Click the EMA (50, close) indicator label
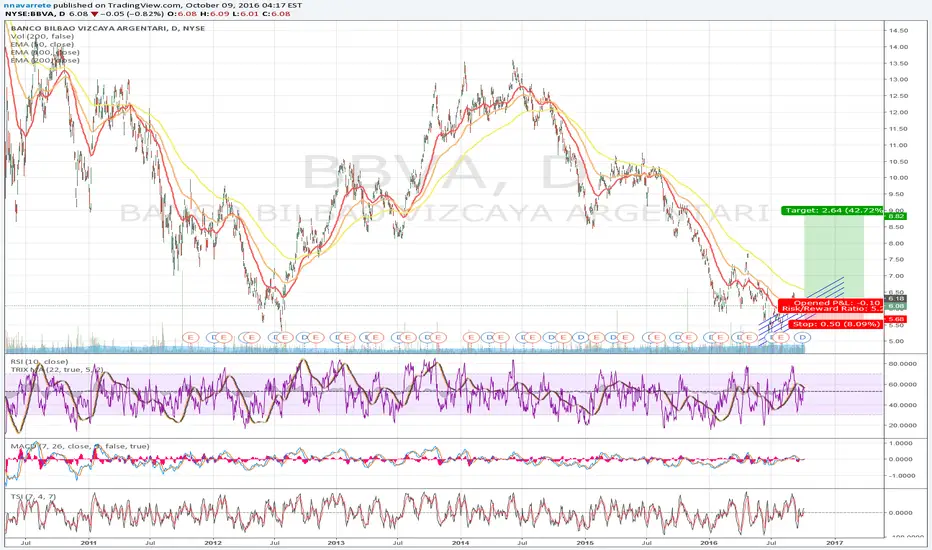Viewport: 932px width, 550px height. [42, 44]
